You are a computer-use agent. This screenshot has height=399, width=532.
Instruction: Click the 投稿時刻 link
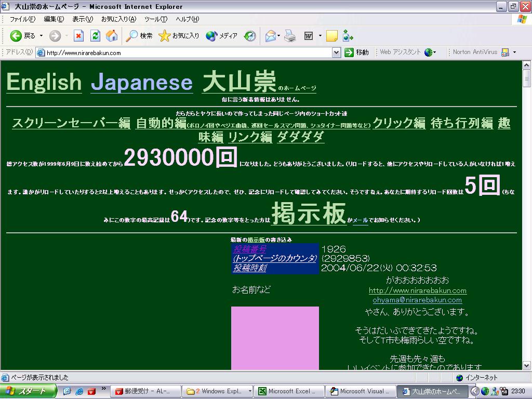250,268
